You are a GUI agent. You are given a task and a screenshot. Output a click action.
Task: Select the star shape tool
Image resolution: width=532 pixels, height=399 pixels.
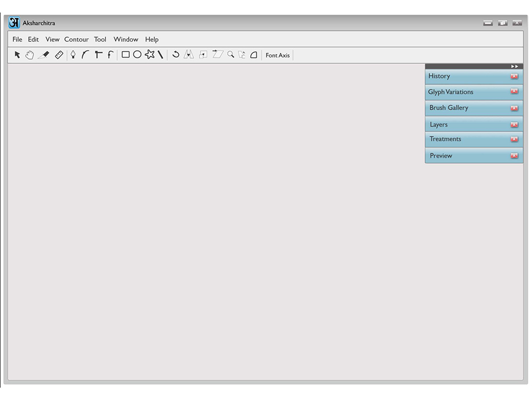[149, 54]
